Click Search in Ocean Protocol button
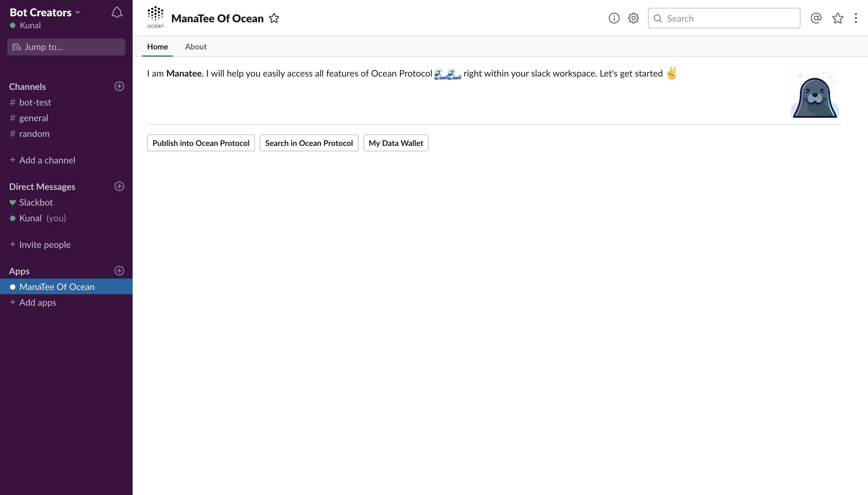The width and height of the screenshot is (868, 495). [309, 143]
